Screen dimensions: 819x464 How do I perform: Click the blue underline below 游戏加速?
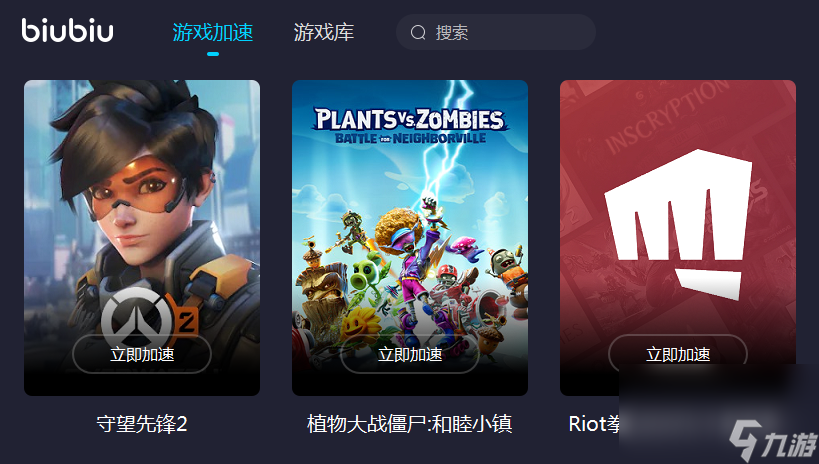[x=213, y=53]
